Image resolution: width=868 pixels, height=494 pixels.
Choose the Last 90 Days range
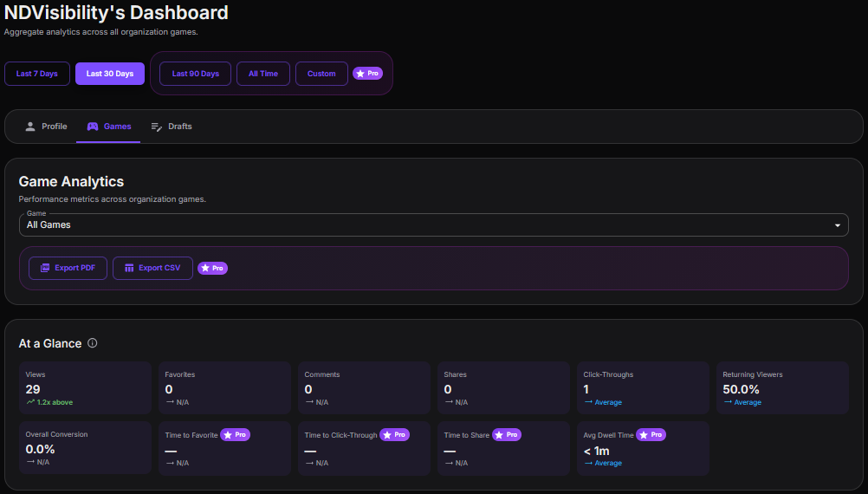coord(196,74)
